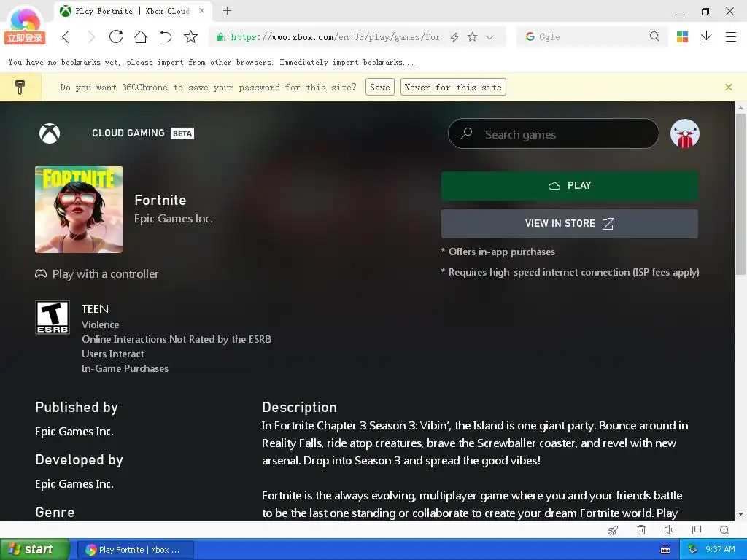Click the Search games field
This screenshot has width=747, height=560.
tap(553, 134)
